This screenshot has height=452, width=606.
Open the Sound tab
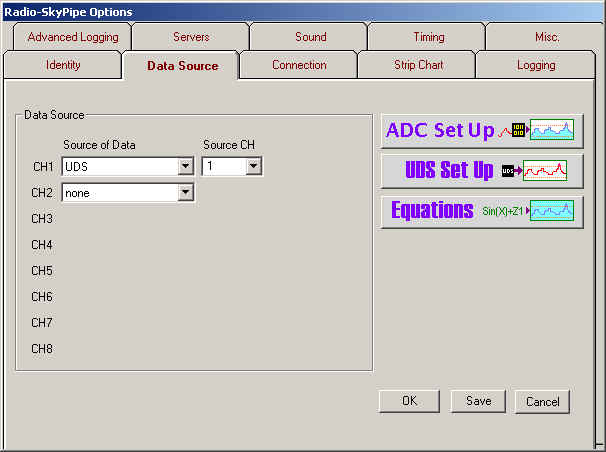tap(310, 37)
